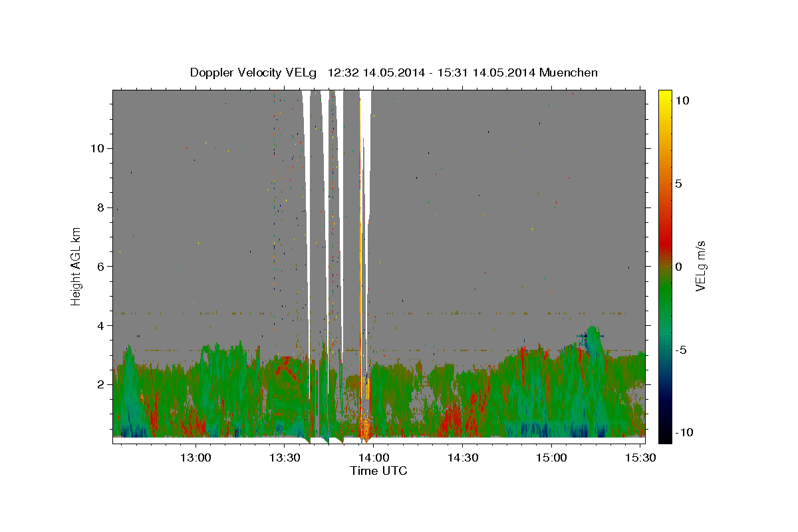Click the 15:00 time tick label
798x532 pixels.
(552, 458)
